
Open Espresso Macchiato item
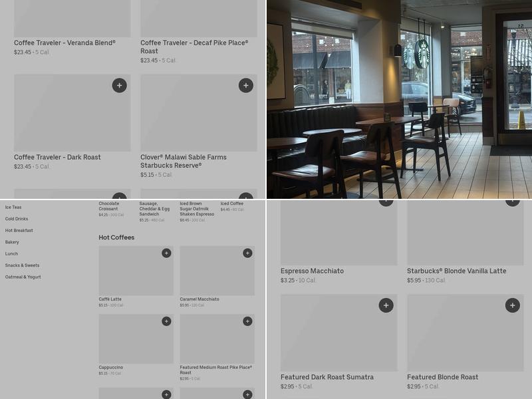coord(312,271)
